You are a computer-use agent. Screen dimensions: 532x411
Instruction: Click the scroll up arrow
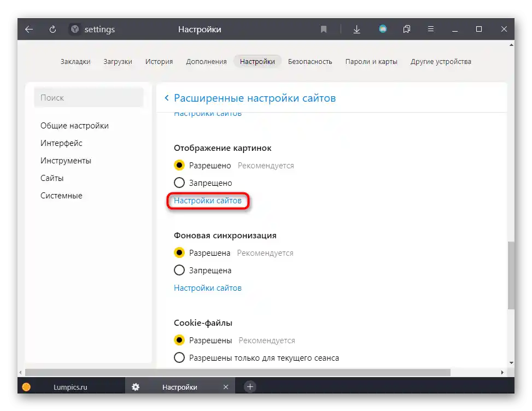[x=511, y=45]
